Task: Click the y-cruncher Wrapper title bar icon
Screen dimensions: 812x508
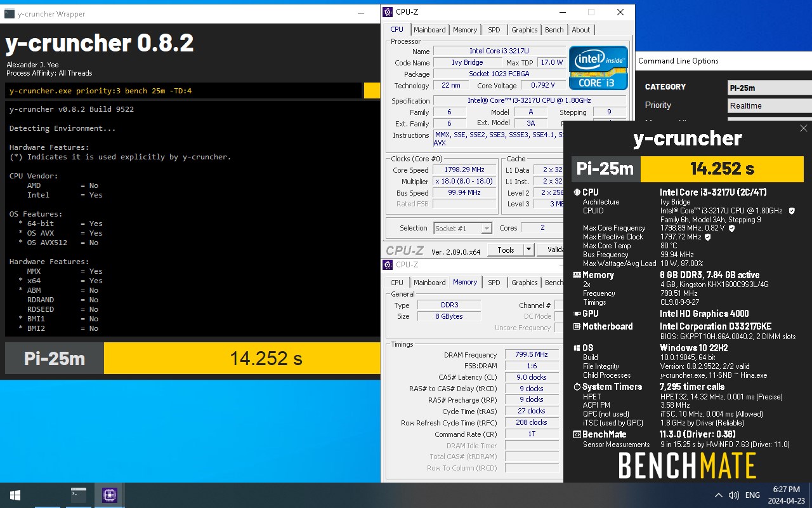Action: point(10,13)
